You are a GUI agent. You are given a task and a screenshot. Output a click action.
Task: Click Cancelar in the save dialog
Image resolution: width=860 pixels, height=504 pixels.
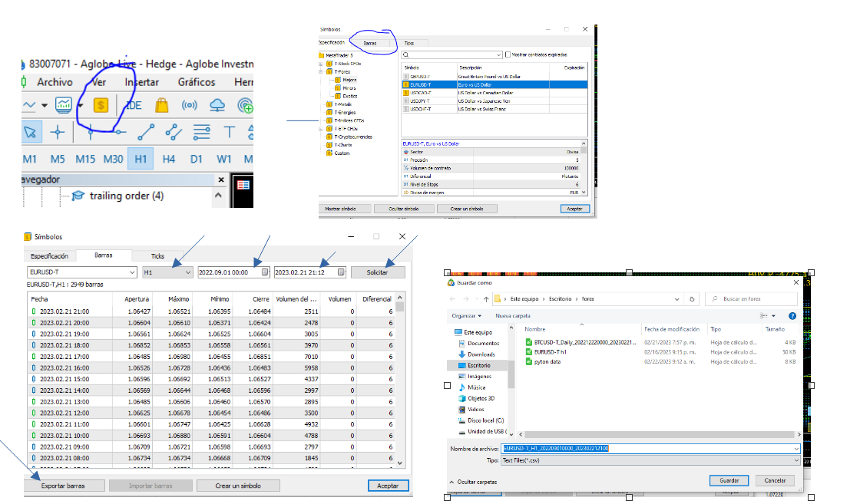coord(775,480)
